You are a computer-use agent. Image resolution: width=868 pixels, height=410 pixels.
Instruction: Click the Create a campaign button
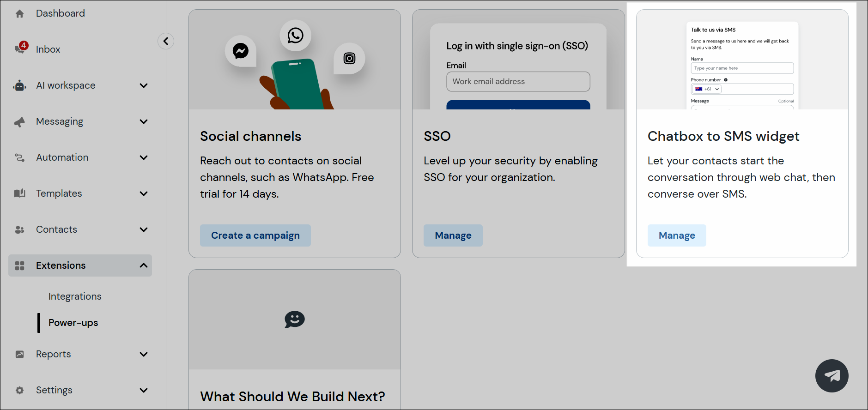tap(255, 235)
